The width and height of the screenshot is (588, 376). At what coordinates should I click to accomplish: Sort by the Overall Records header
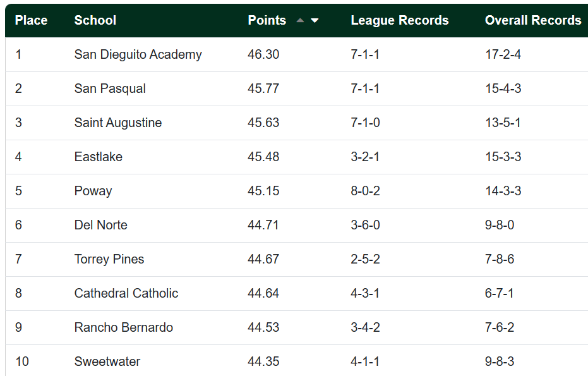pos(532,20)
